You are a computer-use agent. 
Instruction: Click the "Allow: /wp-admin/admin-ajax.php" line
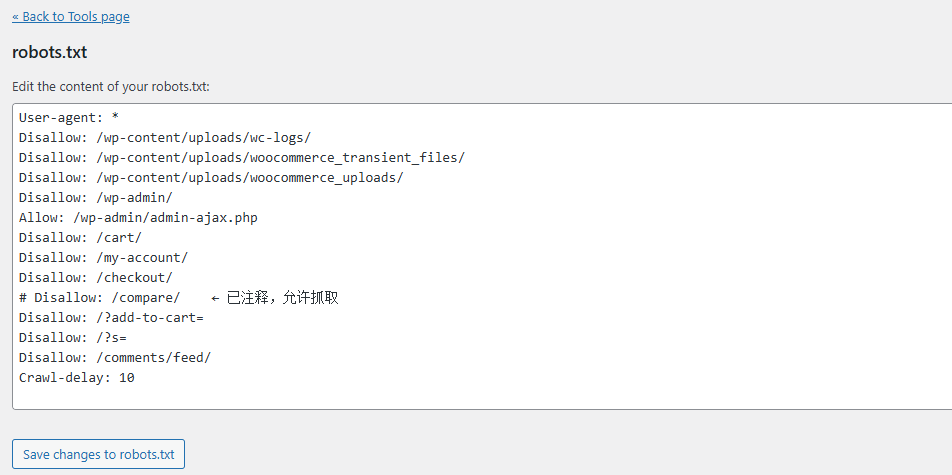[138, 217]
